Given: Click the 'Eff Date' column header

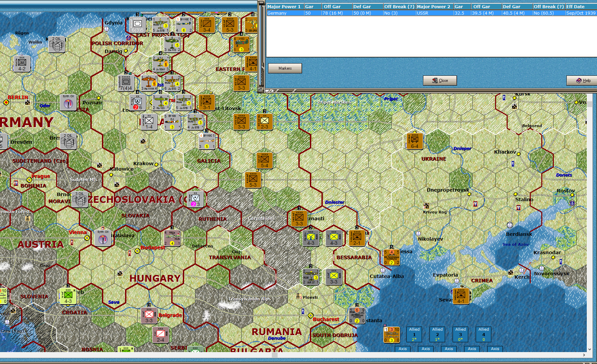Looking at the screenshot, I should [x=581, y=6].
